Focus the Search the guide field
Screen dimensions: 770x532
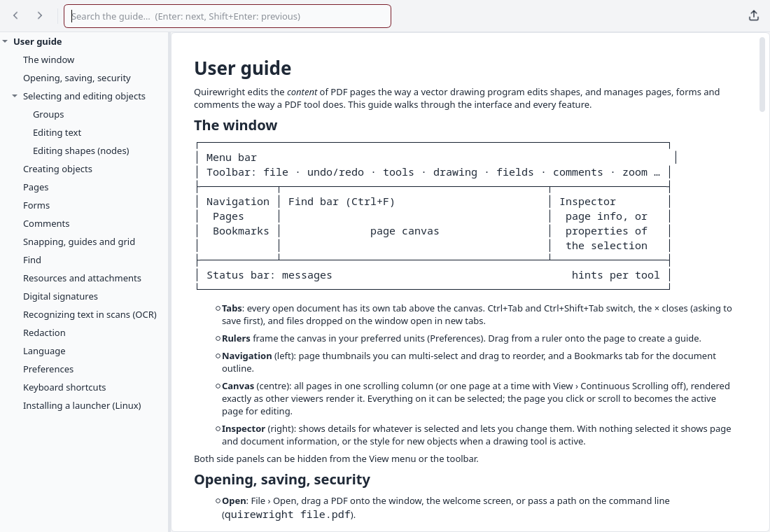pyautogui.click(x=227, y=16)
